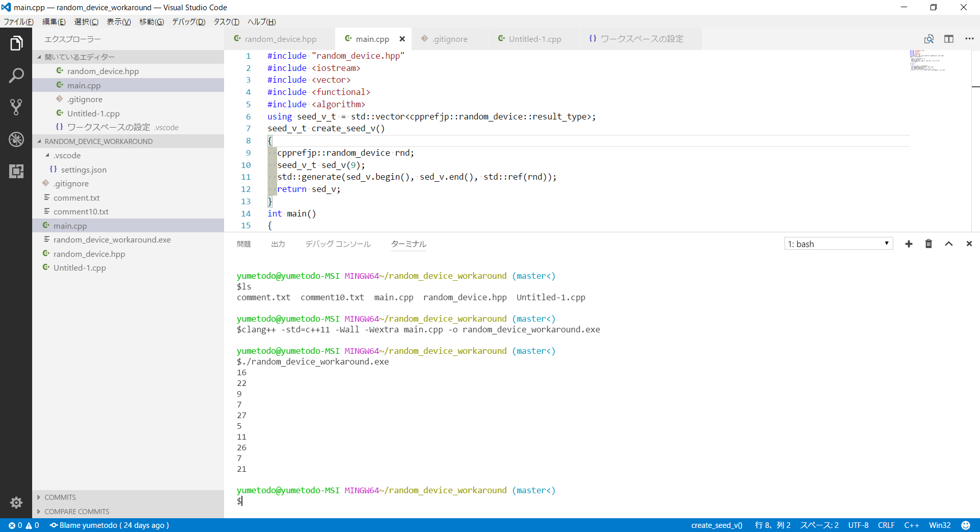This screenshot has height=532, width=980.
Task: Split the editor using the toolbar icon
Action: [x=949, y=39]
